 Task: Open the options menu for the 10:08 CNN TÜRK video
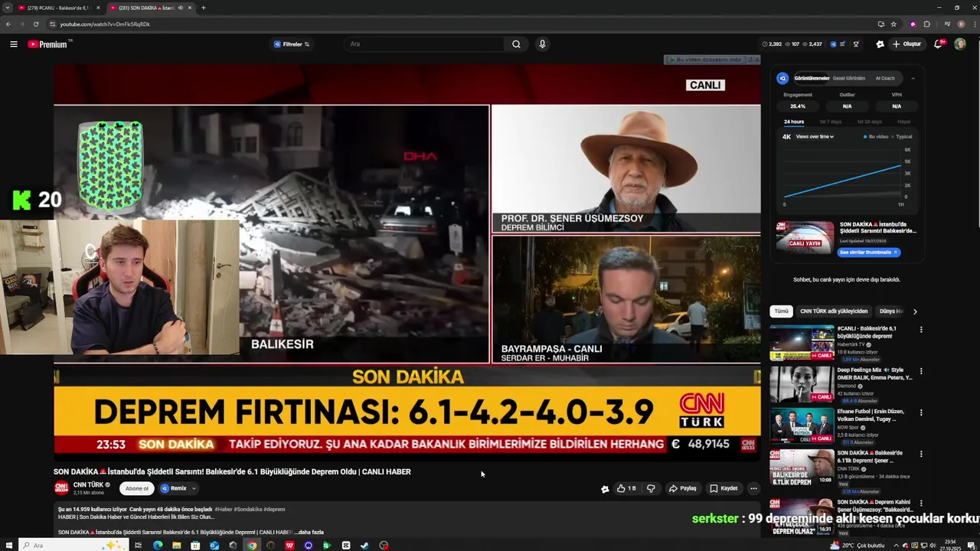pyautogui.click(x=921, y=454)
